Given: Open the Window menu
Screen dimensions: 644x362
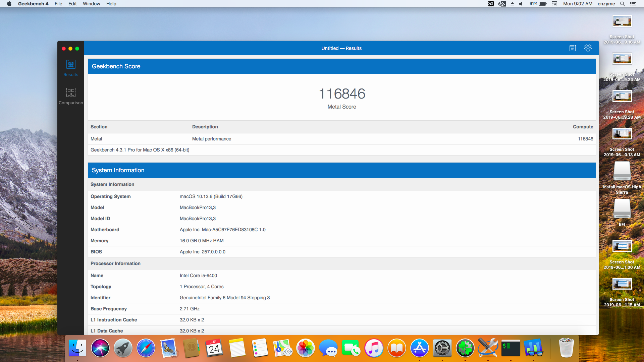Looking at the screenshot, I should click(91, 4).
